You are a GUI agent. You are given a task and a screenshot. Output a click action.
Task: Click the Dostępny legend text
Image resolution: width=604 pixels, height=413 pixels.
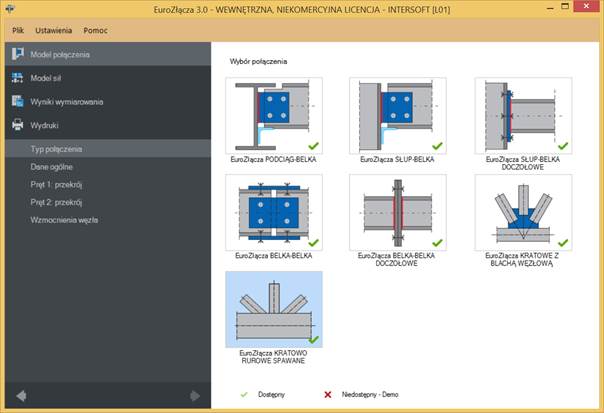(271, 395)
